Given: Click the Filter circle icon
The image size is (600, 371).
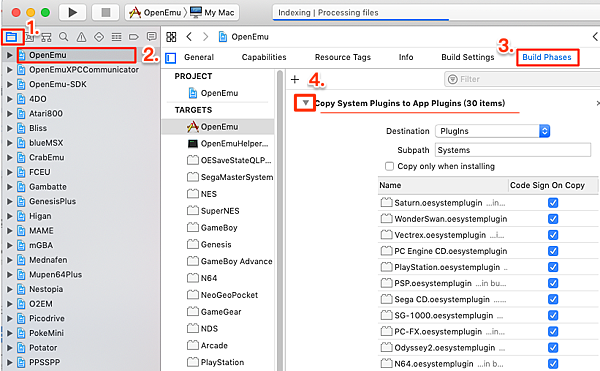Looking at the screenshot, I should coord(453,79).
